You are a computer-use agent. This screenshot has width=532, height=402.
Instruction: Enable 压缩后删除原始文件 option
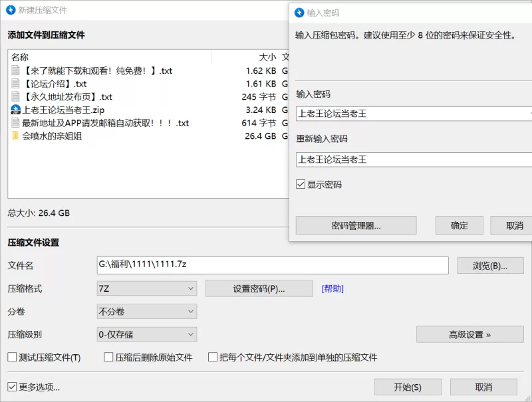[x=109, y=357]
